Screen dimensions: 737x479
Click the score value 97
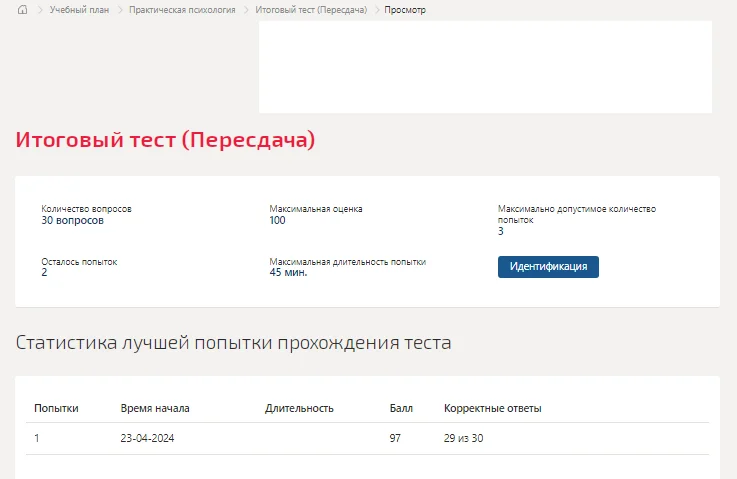[395, 438]
